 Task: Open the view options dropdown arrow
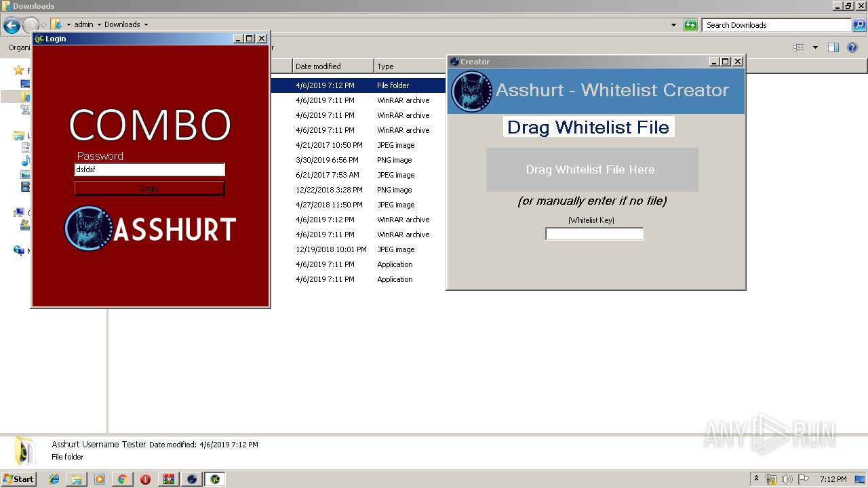(x=815, y=47)
